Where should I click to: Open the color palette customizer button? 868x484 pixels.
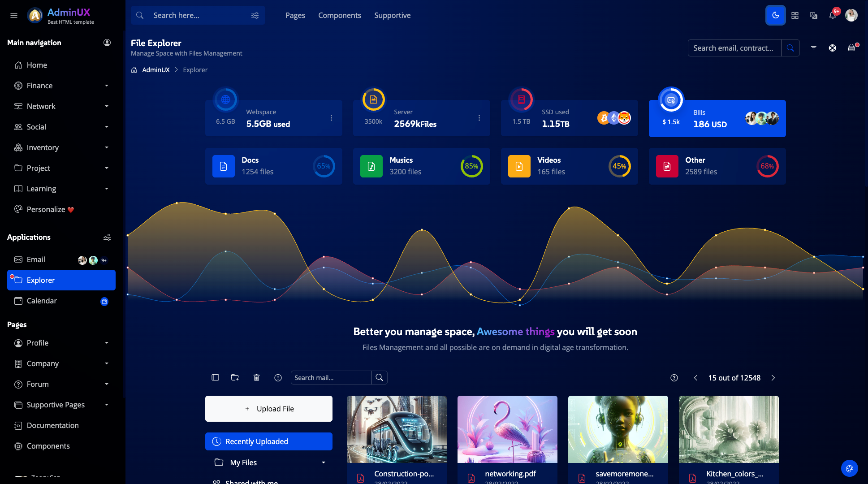pyautogui.click(x=849, y=469)
